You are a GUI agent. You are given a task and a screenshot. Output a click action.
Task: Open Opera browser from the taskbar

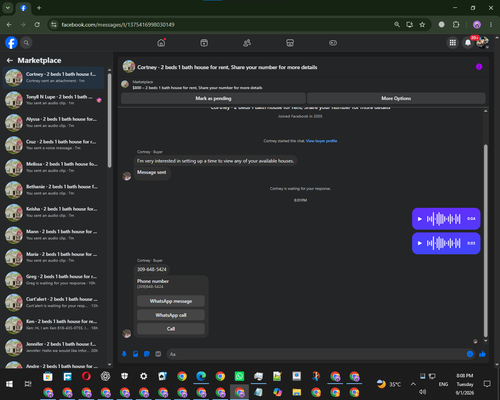pyautogui.click(x=86, y=376)
